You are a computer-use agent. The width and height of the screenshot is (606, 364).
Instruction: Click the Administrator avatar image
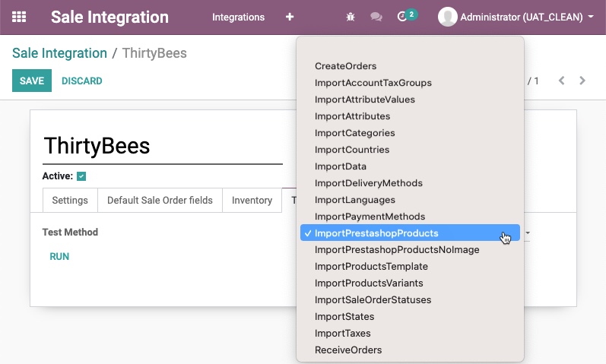click(447, 17)
